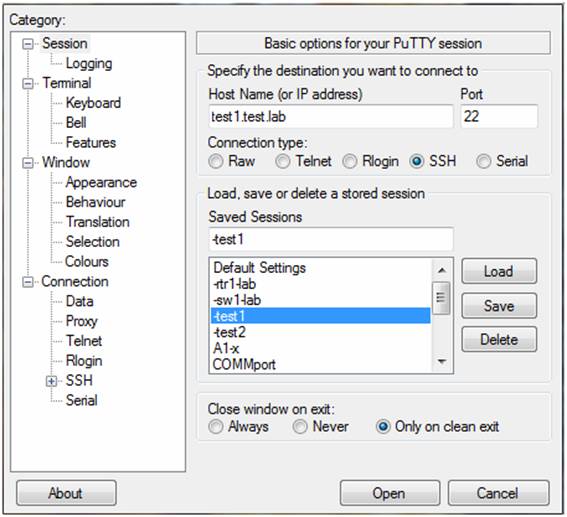Collapse the Session tree node

27,44
